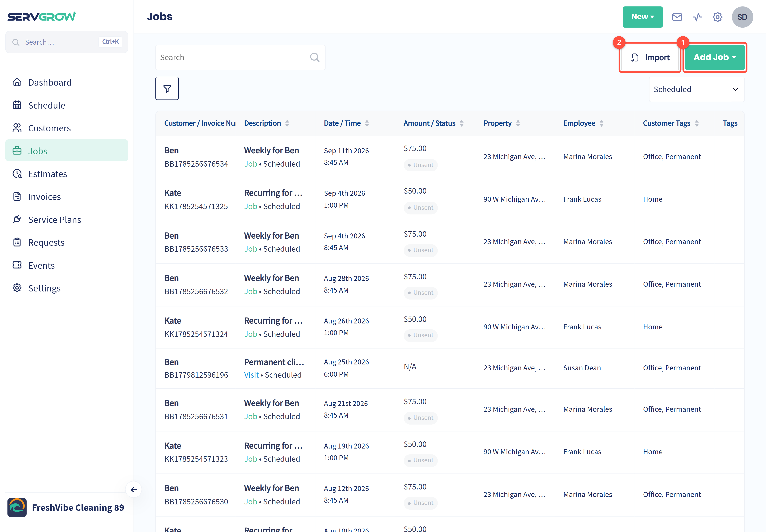Click the search magnifier in the jobs search

[314, 57]
